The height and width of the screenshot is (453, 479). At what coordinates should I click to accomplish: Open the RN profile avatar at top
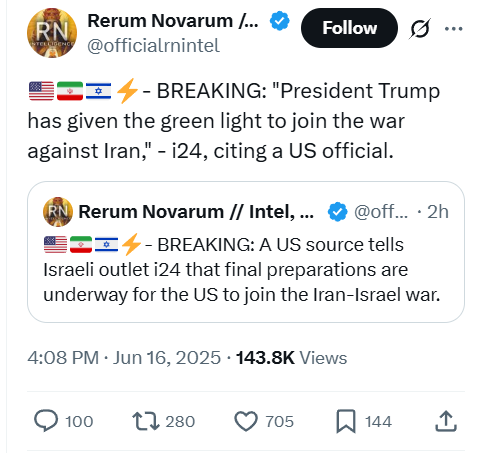click(x=52, y=33)
